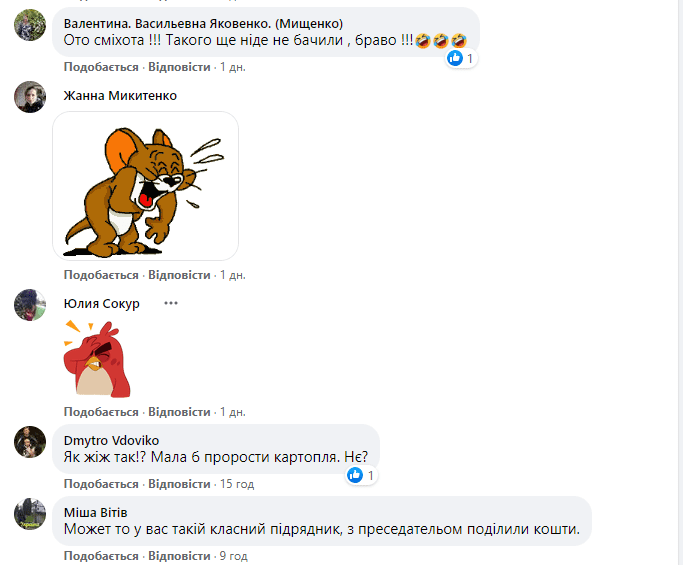Screen dimensions: 683x565
Task: Like Юлия Сокур's sticker comment
Action: tap(101, 412)
